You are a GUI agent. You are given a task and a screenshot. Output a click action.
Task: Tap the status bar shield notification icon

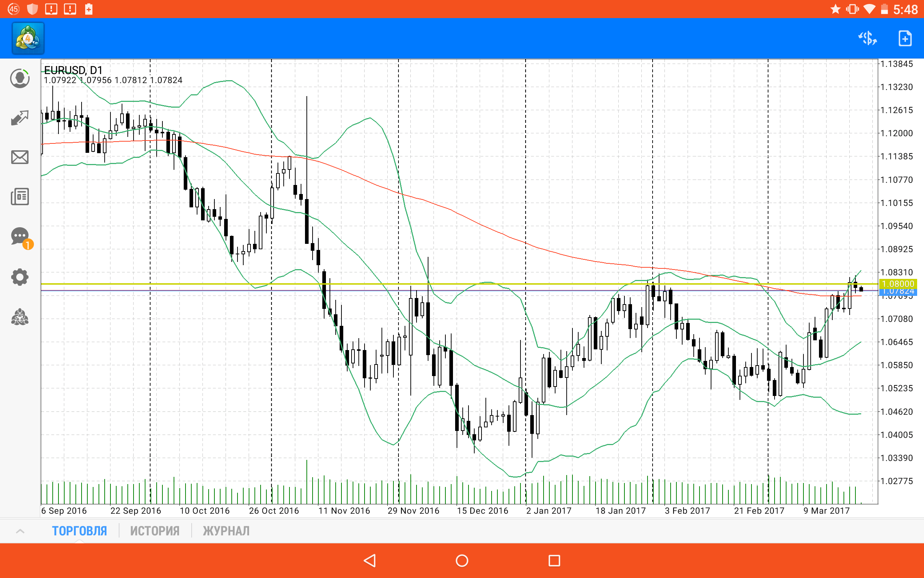point(32,9)
